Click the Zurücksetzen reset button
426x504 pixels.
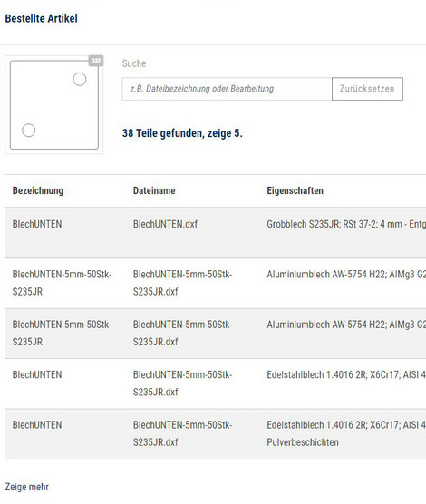point(367,89)
